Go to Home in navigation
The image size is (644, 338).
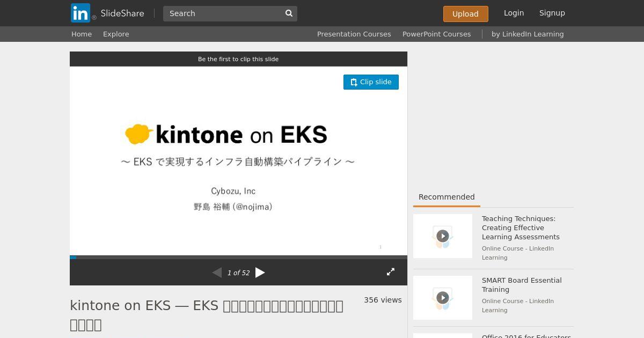pos(82,34)
